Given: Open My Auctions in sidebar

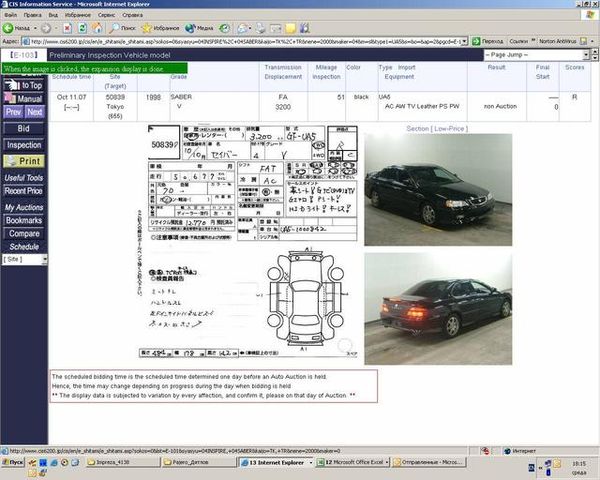Looking at the screenshot, I should point(24,207).
